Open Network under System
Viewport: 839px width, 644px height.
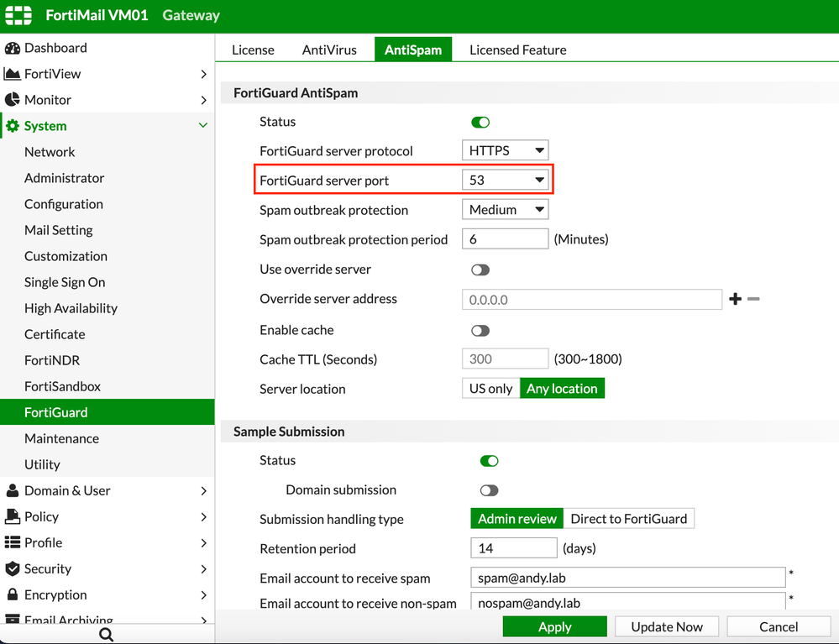point(50,152)
